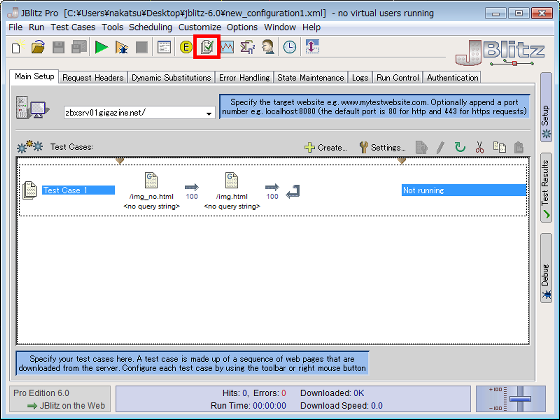Click the arrow after /img.html
This screenshot has width=560, height=420.
[272, 187]
